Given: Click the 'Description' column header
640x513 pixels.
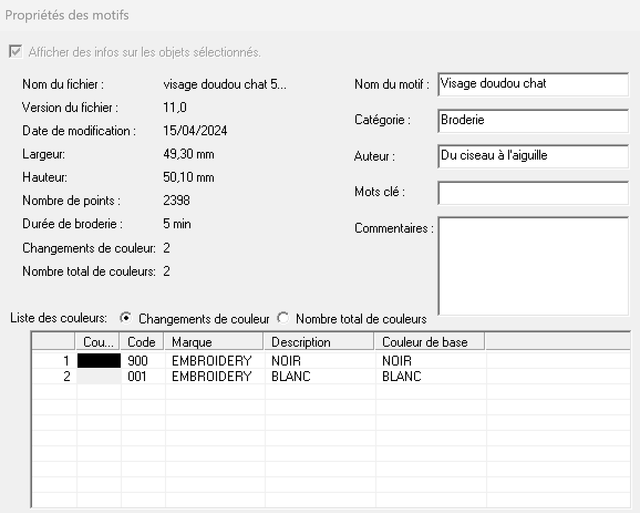Looking at the screenshot, I should click(x=319, y=342).
